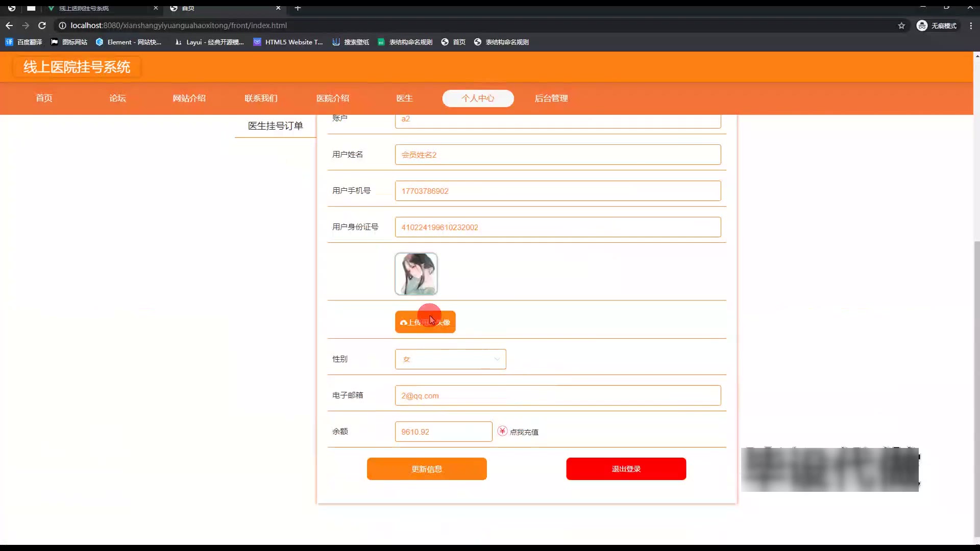
Task: Open 医生 navigation item
Action: point(404,98)
